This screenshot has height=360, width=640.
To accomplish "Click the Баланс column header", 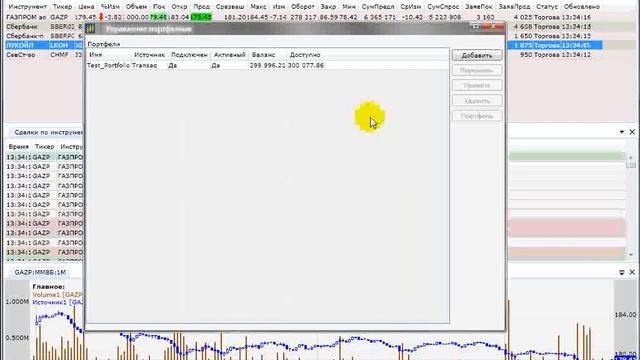I will pyautogui.click(x=263, y=55).
